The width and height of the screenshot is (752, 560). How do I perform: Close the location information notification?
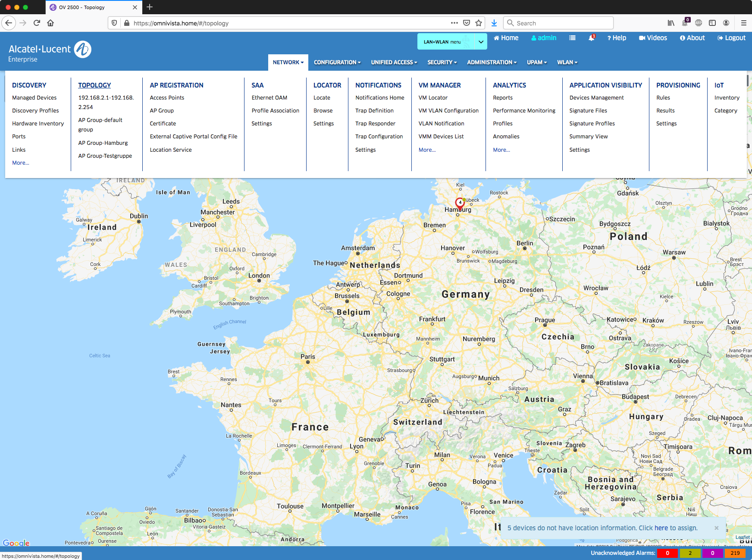click(x=716, y=528)
